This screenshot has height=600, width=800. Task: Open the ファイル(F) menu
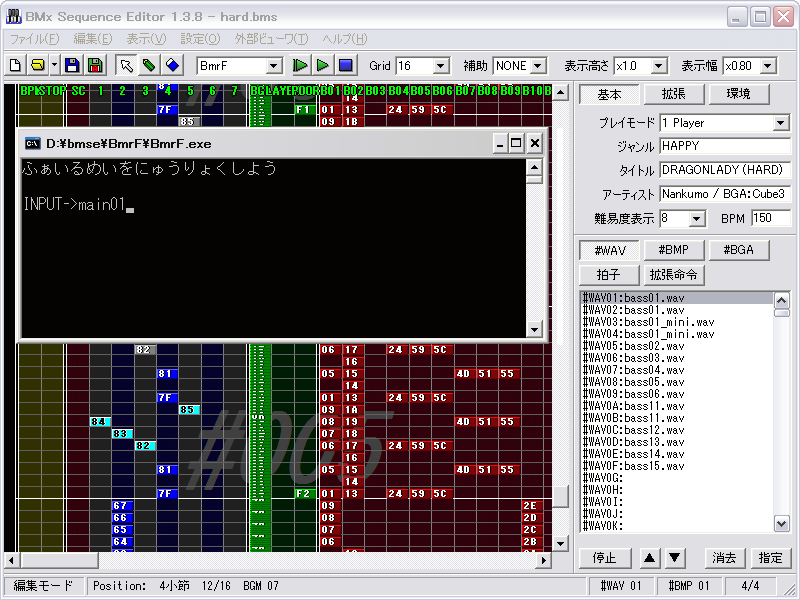(x=34, y=39)
